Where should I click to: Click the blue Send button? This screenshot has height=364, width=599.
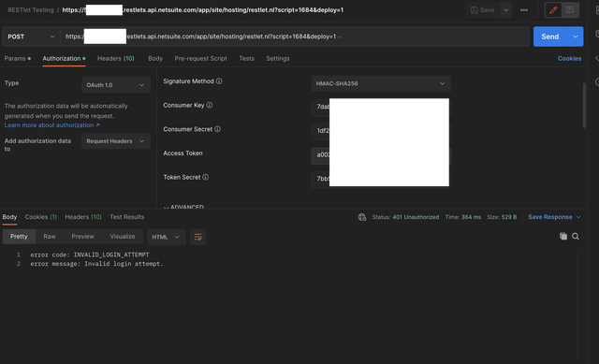(550, 36)
